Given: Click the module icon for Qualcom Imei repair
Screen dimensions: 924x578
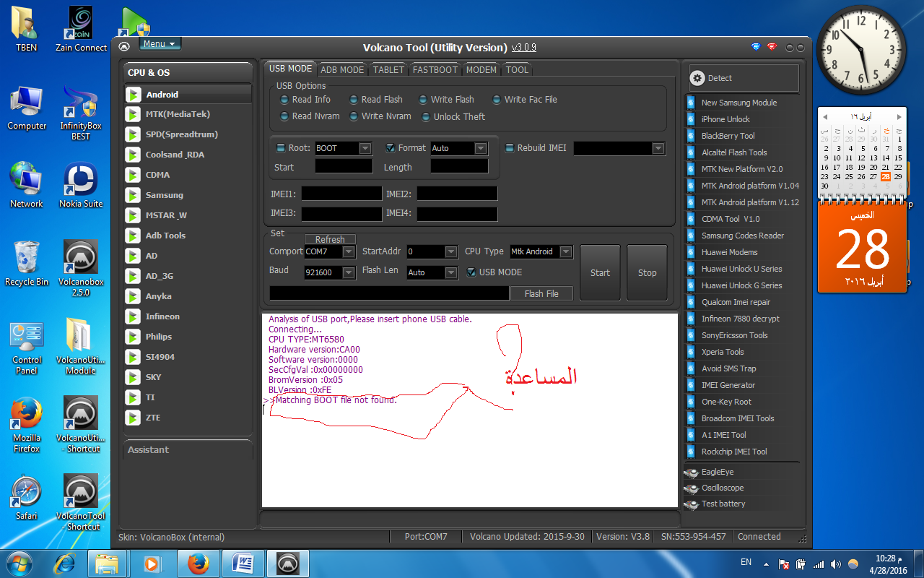Looking at the screenshot, I should point(691,302).
